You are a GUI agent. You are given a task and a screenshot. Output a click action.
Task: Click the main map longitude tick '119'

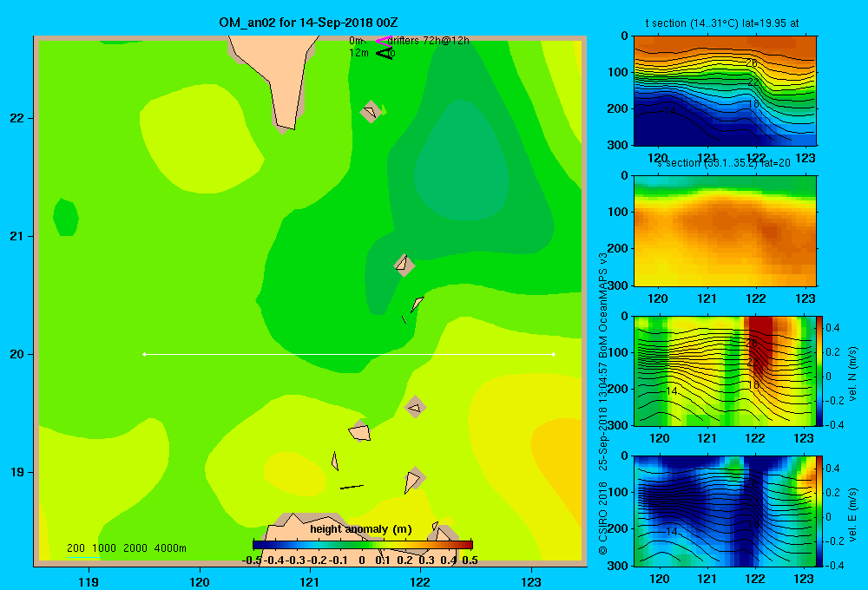click(x=89, y=582)
